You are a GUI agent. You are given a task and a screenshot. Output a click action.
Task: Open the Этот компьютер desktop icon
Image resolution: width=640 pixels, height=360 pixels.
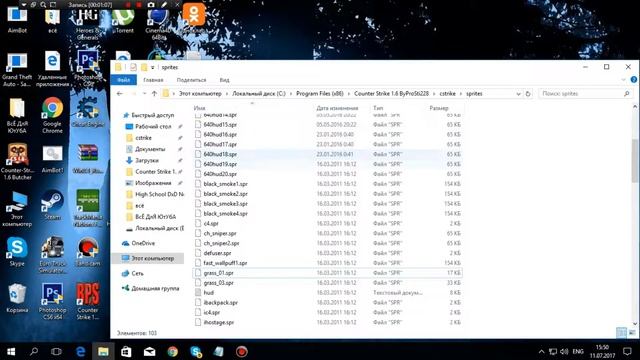pos(17,209)
